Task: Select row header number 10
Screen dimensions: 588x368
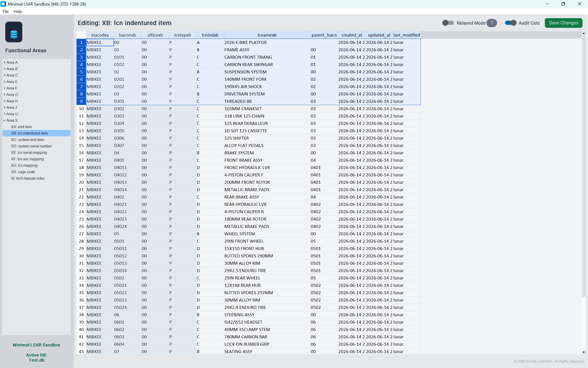Action: pos(81,109)
